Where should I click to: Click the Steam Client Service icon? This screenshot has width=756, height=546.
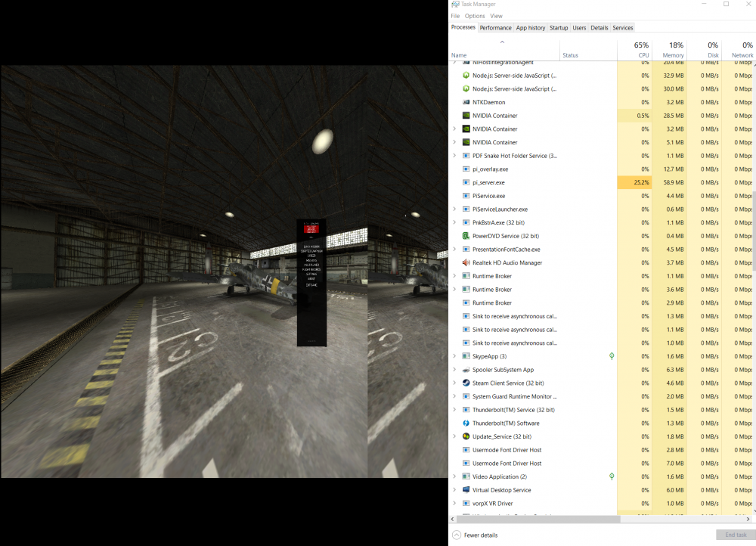tap(466, 383)
